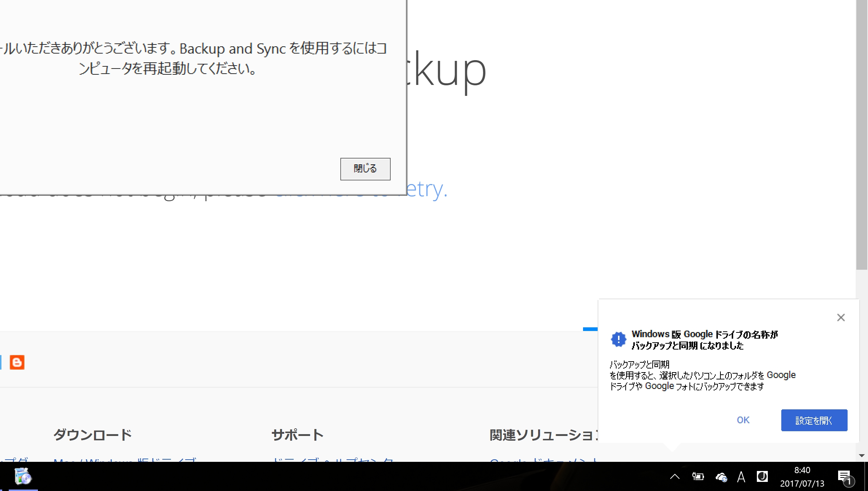Click the blue exclamation alert icon
The image size is (868, 491).
(618, 339)
